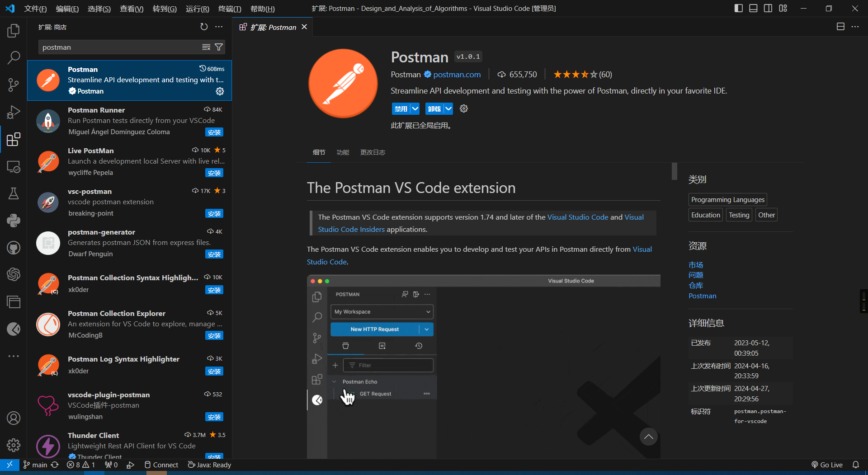Open the Explorer view in activity bar
Image resolution: width=868 pixels, height=475 pixels.
[14, 31]
